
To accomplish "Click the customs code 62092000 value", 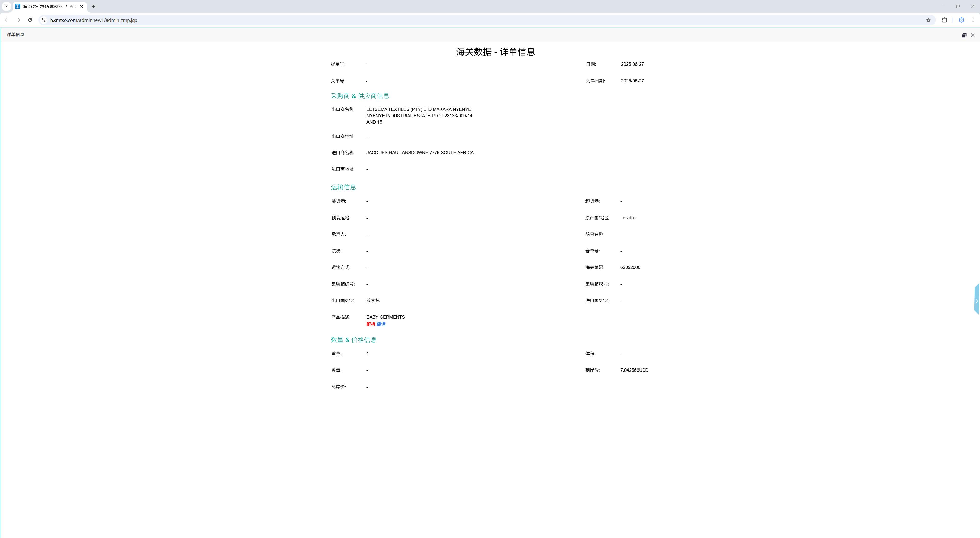I will pos(630,267).
